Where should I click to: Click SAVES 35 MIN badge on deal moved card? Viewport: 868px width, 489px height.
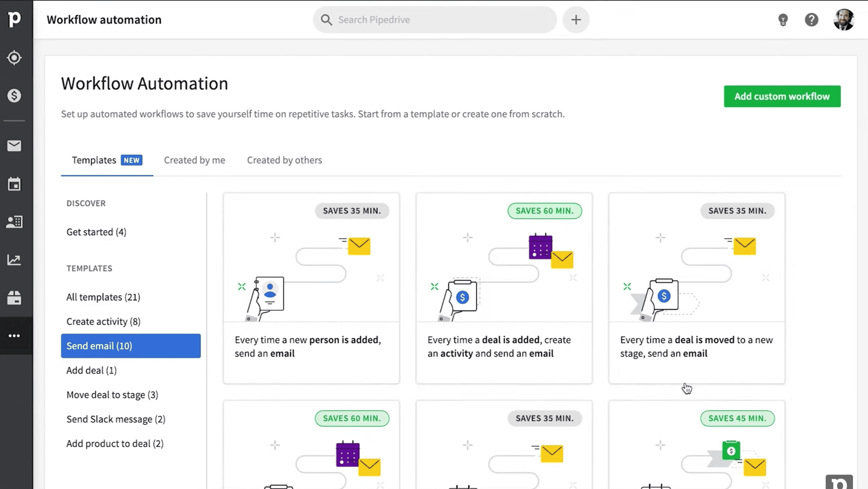tap(737, 211)
